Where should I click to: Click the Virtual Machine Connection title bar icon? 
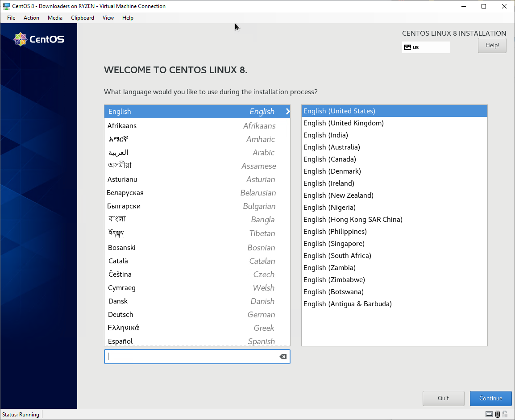6,6
